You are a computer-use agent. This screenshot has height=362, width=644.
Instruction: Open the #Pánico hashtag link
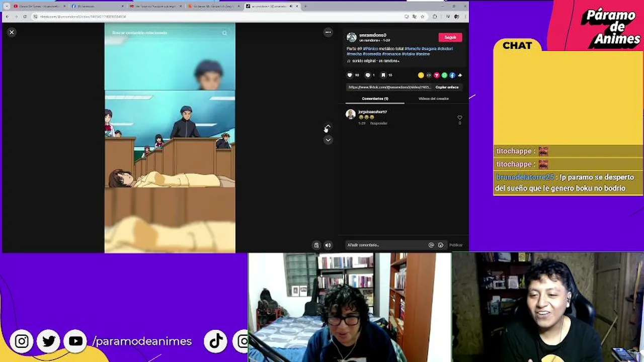click(x=370, y=49)
